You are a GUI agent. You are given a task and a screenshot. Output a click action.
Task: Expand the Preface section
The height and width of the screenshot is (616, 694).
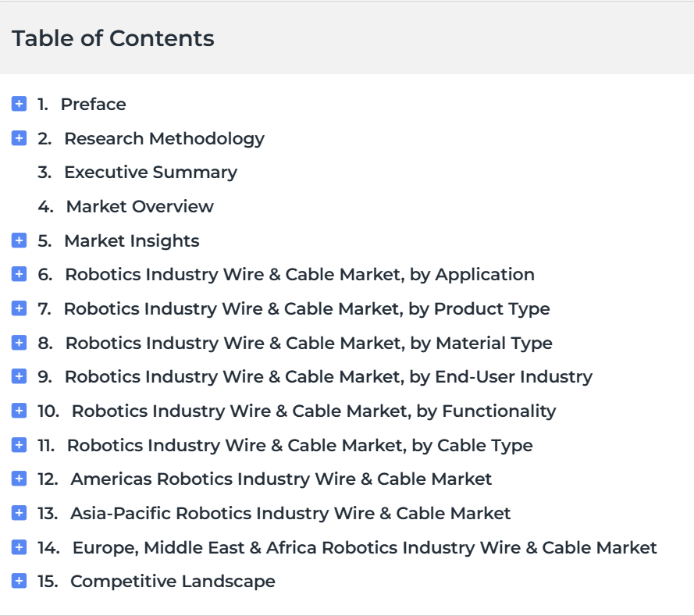coord(19,104)
